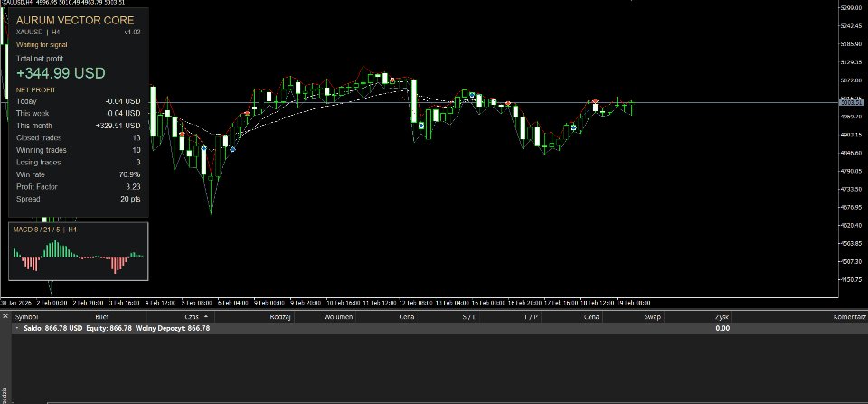868x404 pixels.
Task: Click the T / P column header
Action: coord(531,317)
